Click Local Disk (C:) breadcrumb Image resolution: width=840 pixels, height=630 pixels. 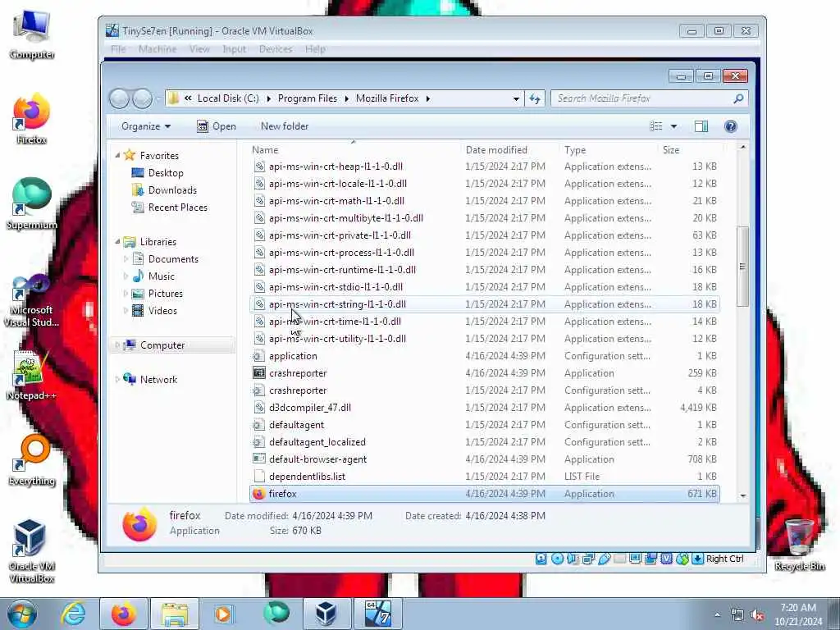228,98
